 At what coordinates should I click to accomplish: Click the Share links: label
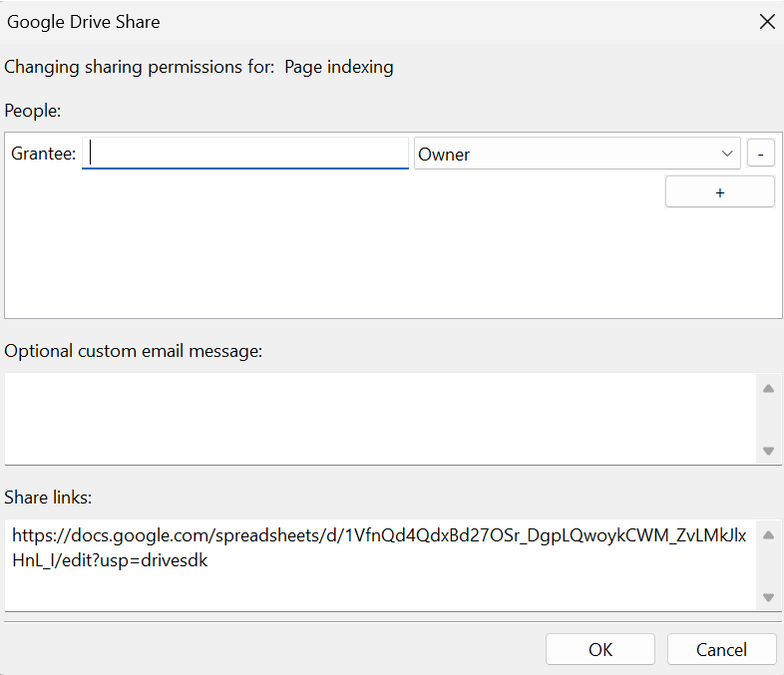point(48,497)
